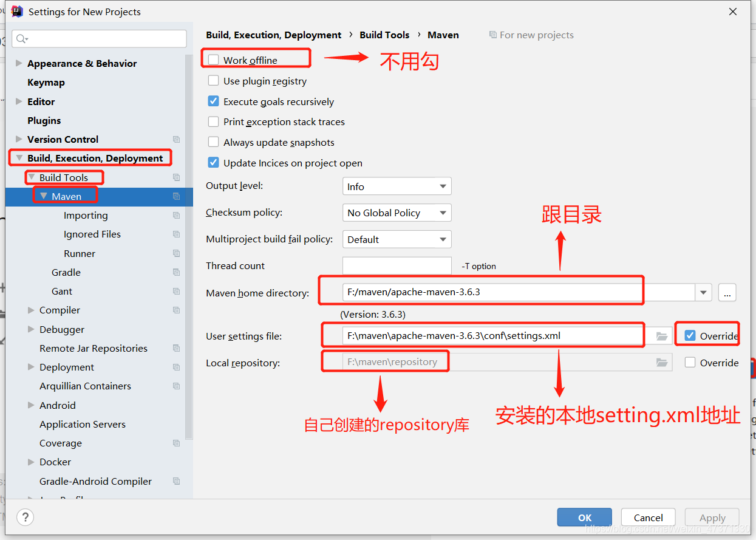The width and height of the screenshot is (756, 540).
Task: Open Ignored Files settings under Maven
Action: click(x=92, y=234)
